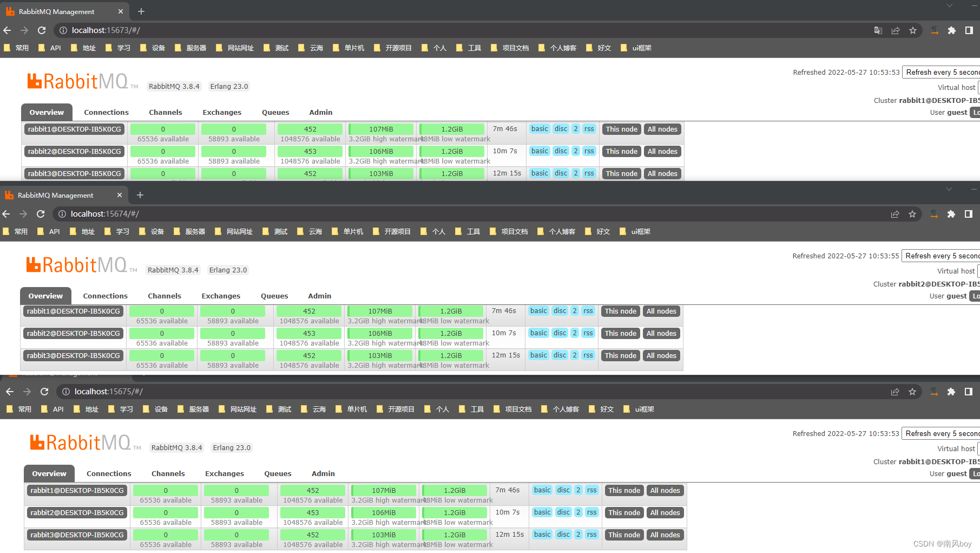The height and width of the screenshot is (553, 980).
Task: Go back in the localhost:15675 window
Action: (x=10, y=392)
